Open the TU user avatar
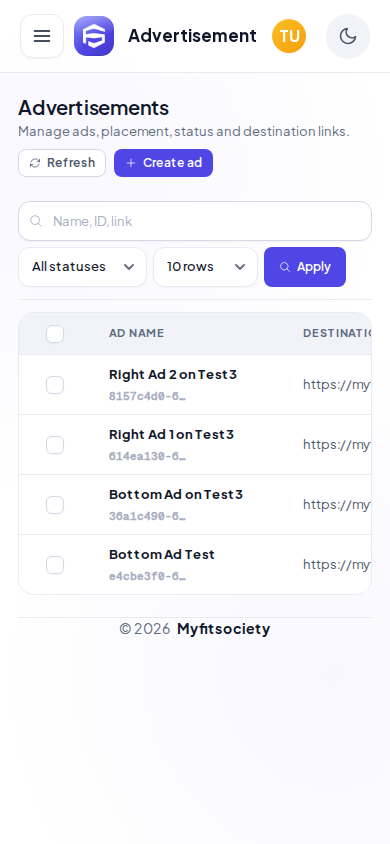 point(289,36)
